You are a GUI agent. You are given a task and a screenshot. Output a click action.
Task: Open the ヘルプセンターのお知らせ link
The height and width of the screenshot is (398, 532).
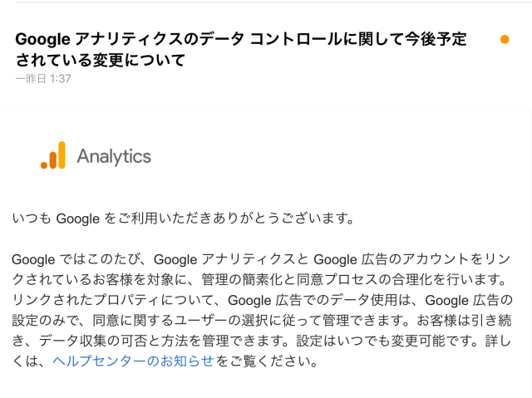[x=133, y=361]
